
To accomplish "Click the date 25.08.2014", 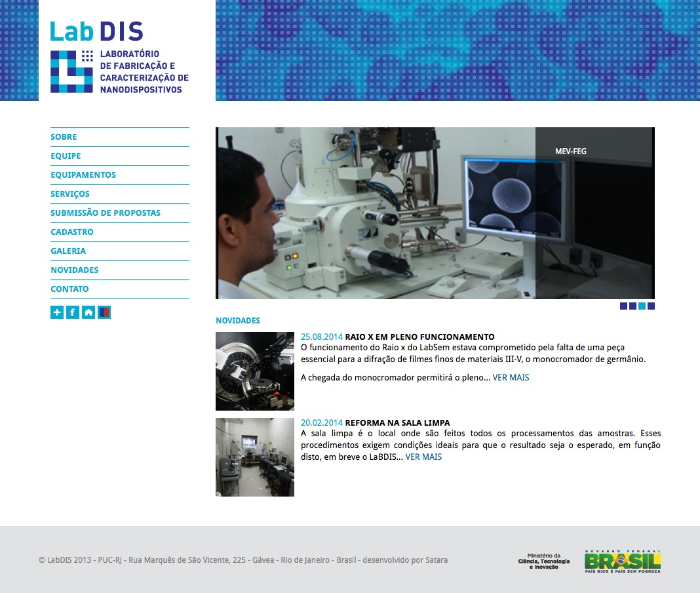I will [x=322, y=337].
